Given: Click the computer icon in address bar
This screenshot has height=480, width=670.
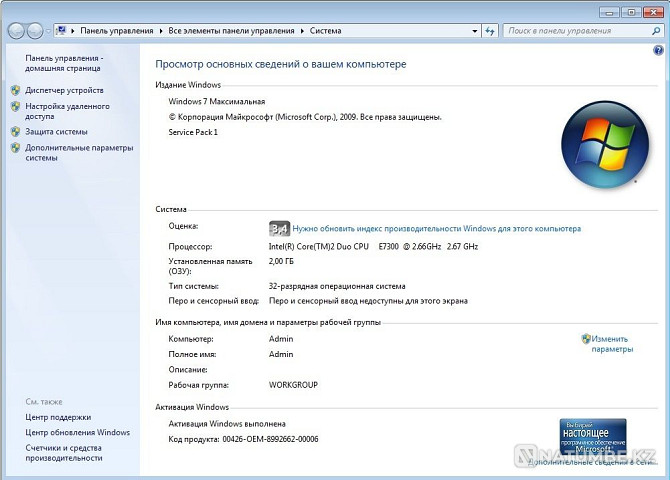Looking at the screenshot, I should [62, 30].
